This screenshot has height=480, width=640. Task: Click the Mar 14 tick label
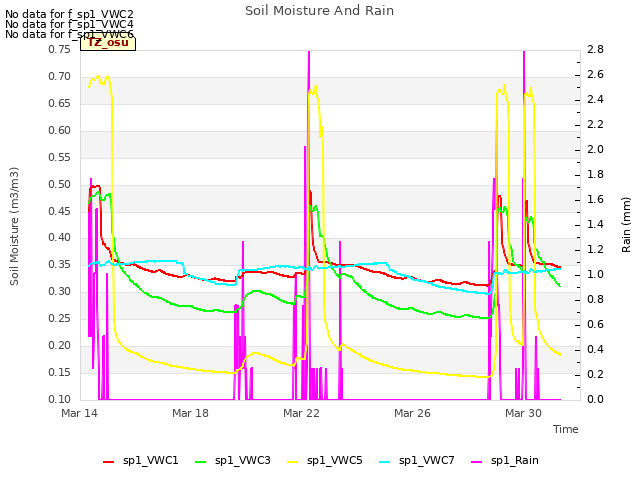click(80, 413)
